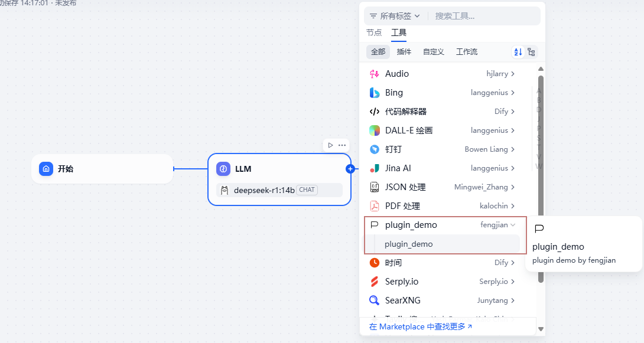This screenshot has width=644, height=343.
Task: Click the plugin_demo flag icon in list
Action: tap(374, 225)
